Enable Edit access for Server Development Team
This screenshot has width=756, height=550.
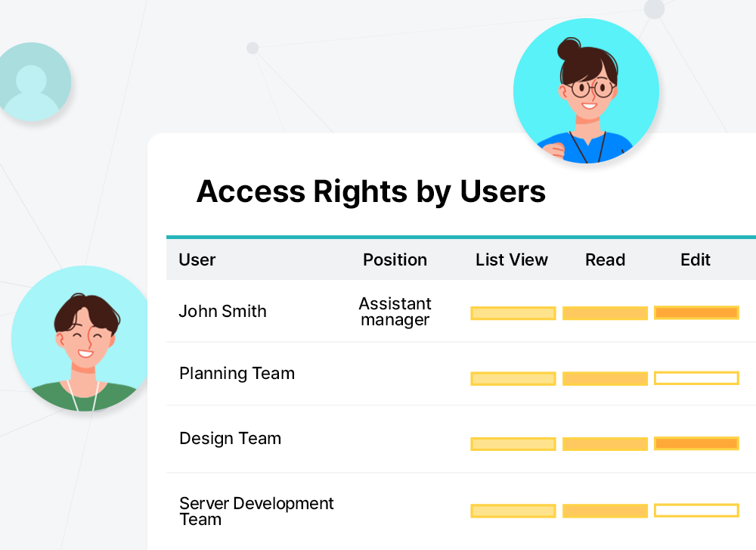click(696, 511)
